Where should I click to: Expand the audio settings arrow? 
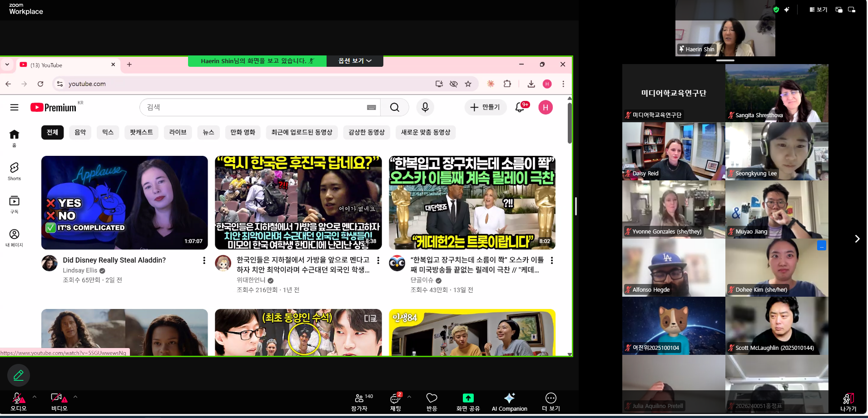coord(35,397)
